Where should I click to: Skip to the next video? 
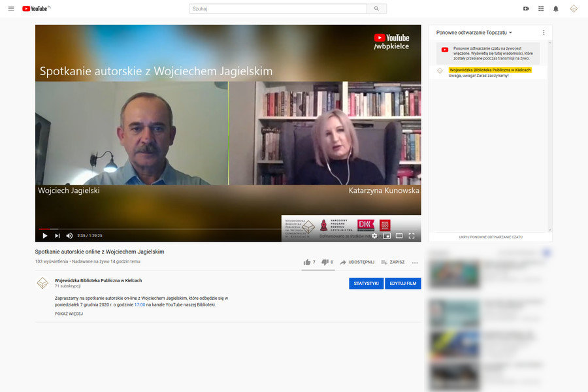pyautogui.click(x=57, y=236)
